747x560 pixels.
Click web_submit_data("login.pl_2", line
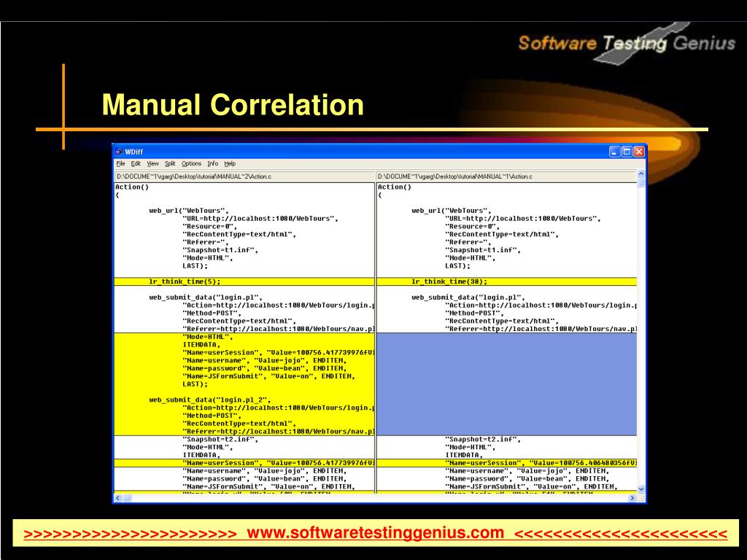[x=209, y=400]
